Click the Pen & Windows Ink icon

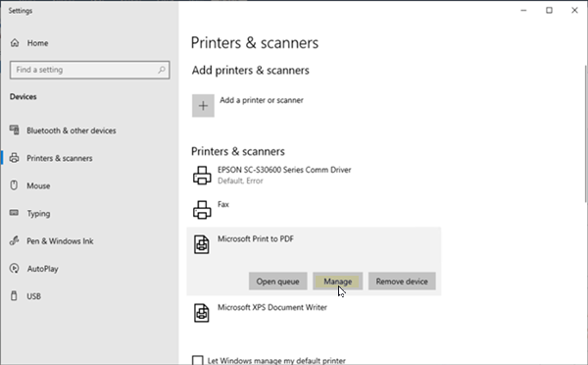click(15, 240)
